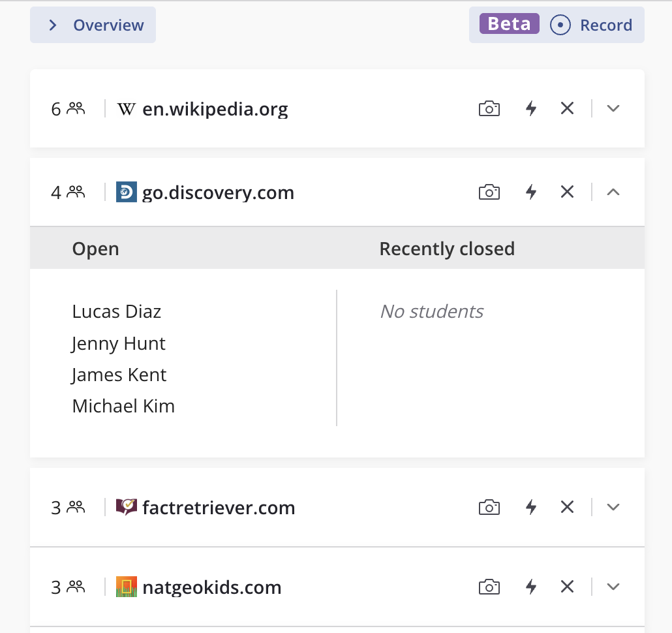Viewport: 672px width, 633px height.
Task: Close en.wikipedia.org for all students
Action: pos(567,108)
